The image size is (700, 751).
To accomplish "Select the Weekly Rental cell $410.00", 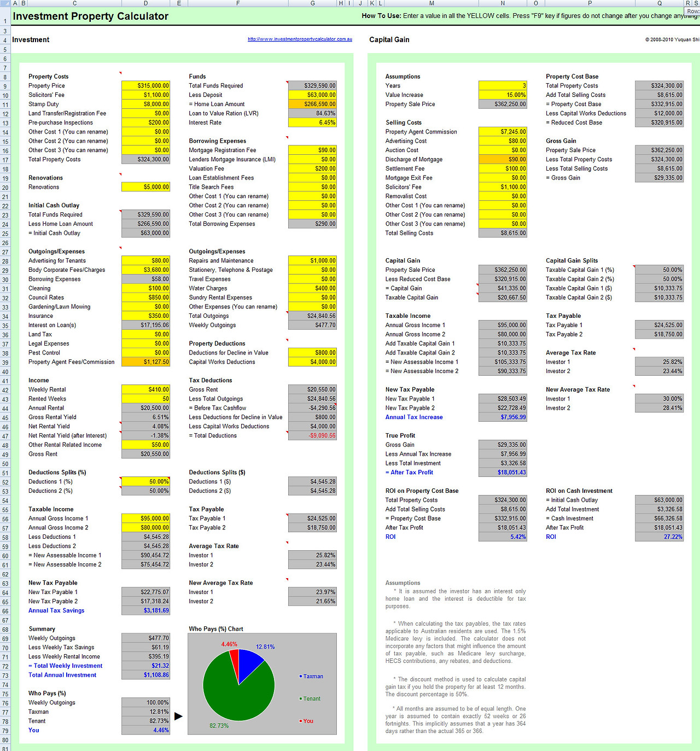I will 145,389.
